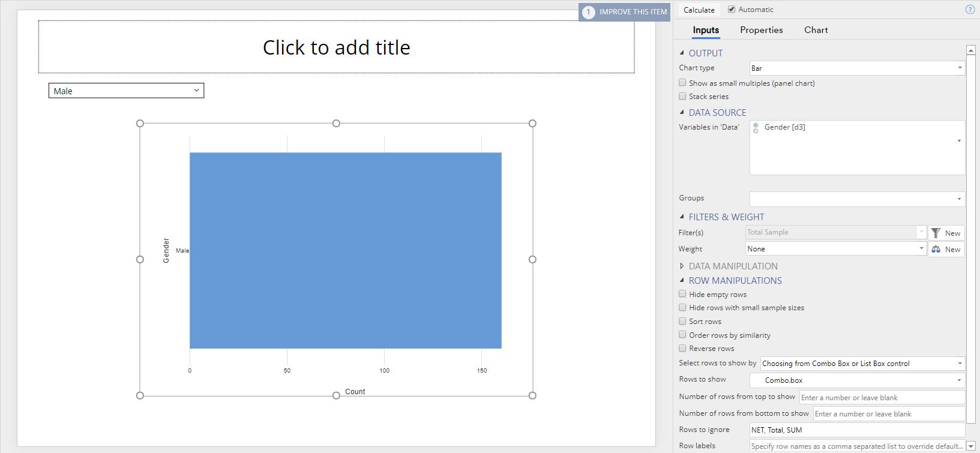Open the Weight dropdown
The image size is (980, 453).
click(836, 248)
